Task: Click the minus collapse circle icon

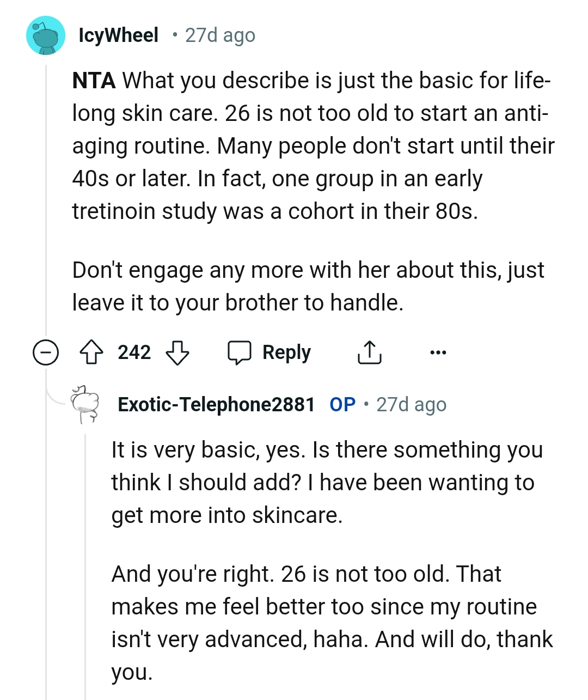Action: click(x=46, y=352)
